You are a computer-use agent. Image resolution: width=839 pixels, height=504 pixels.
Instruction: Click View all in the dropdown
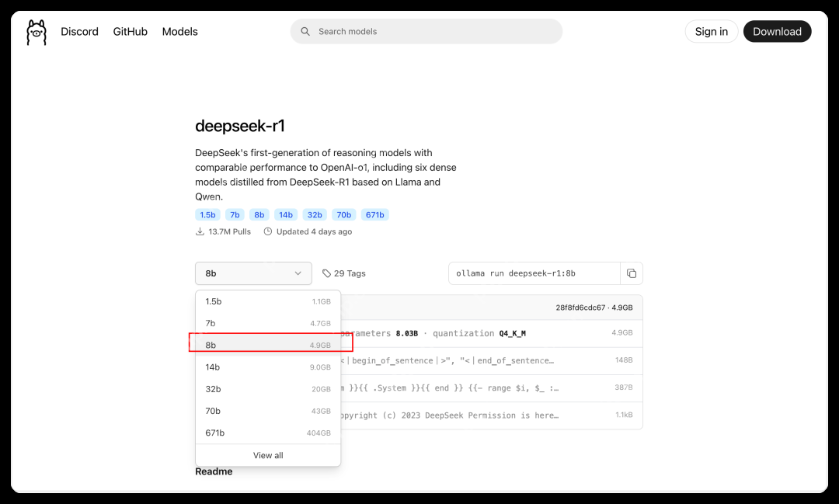268,455
